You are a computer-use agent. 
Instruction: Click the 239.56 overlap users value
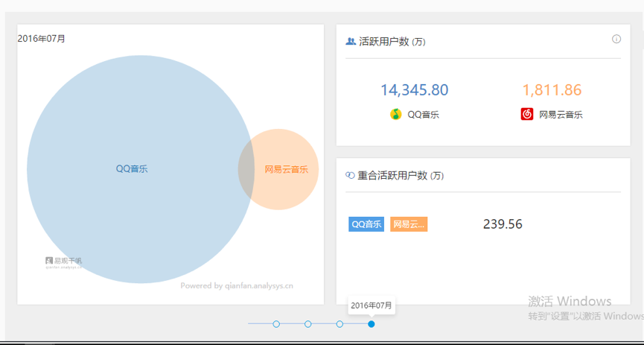[503, 224]
